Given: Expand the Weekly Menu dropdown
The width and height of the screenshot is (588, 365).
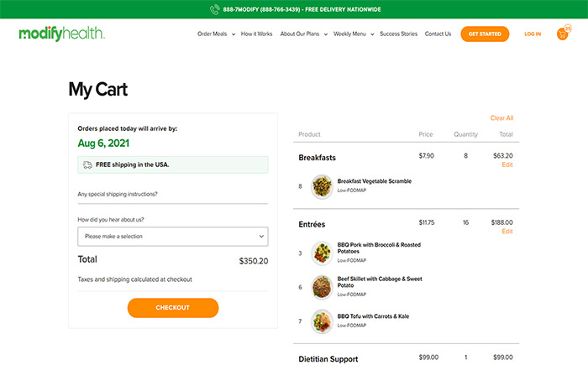Looking at the screenshot, I should coord(354,34).
